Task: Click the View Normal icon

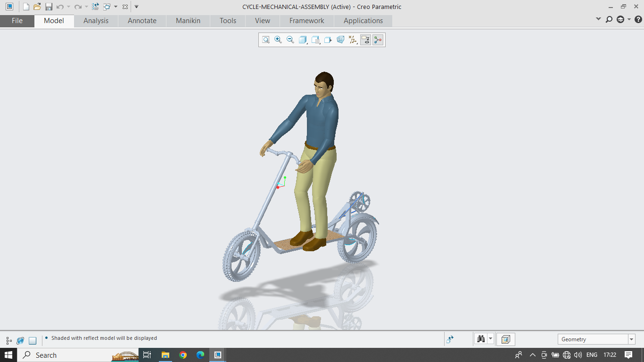Action: (x=328, y=40)
